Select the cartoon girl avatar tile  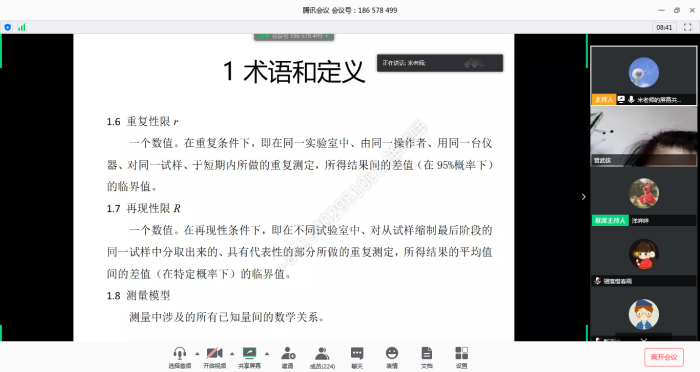[643, 257]
